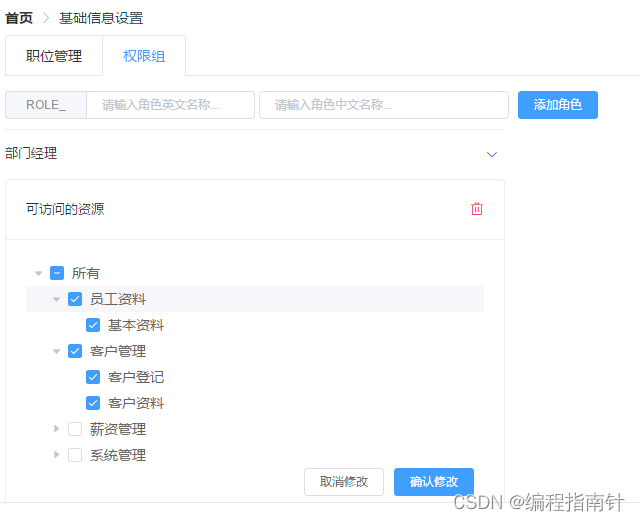This screenshot has height=521, width=640.
Task: Open 基础信息设置 breadcrumb item
Action: [x=101, y=18]
